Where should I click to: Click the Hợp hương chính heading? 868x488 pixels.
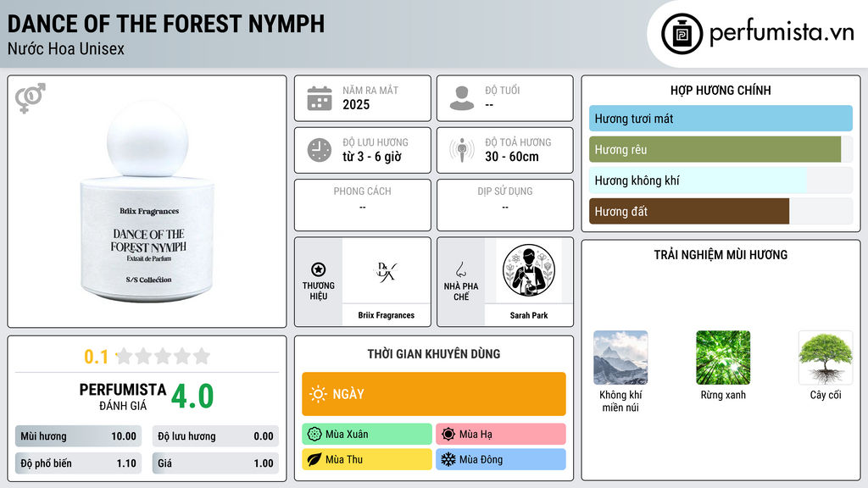tap(721, 90)
